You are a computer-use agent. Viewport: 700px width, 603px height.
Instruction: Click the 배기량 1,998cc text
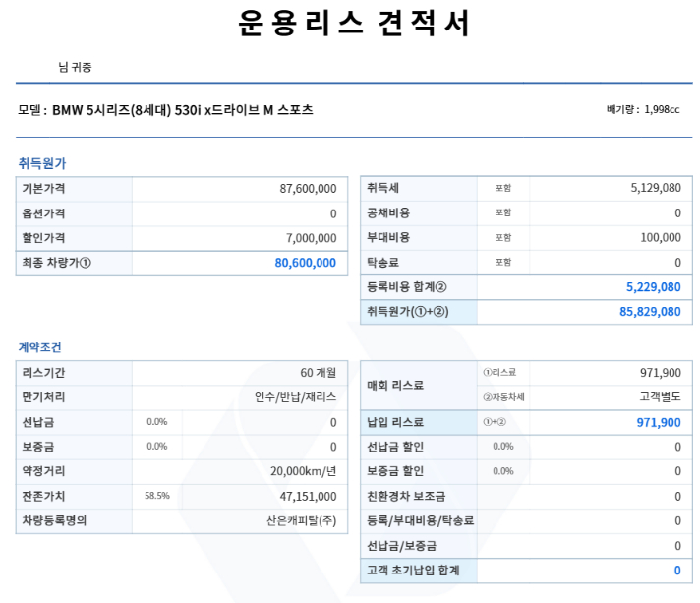point(642,110)
